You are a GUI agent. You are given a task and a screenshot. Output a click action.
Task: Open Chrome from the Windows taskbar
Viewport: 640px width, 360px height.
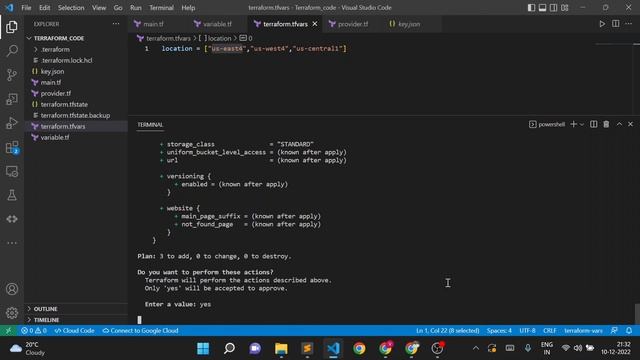coord(359,348)
